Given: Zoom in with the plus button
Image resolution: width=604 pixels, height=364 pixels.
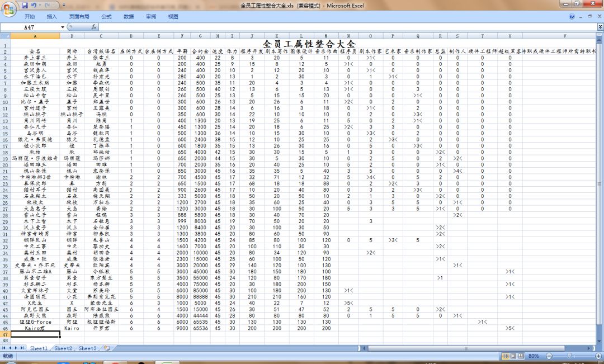Looking at the screenshot, I should (x=599, y=356).
